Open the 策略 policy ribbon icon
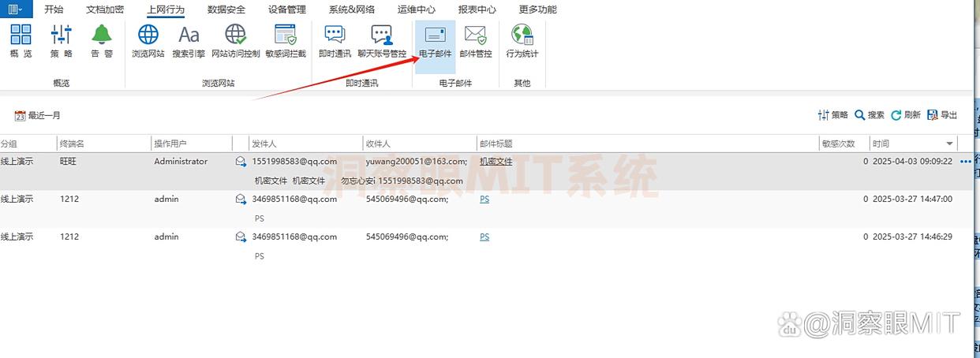Viewport: 980px width, 358px height. [62, 40]
